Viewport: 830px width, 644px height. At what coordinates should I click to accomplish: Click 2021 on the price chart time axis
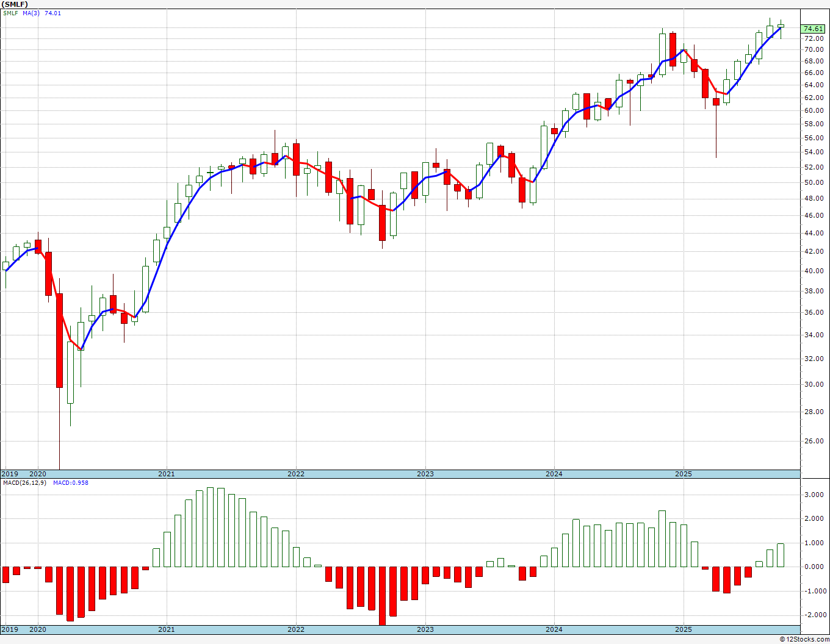167,474
